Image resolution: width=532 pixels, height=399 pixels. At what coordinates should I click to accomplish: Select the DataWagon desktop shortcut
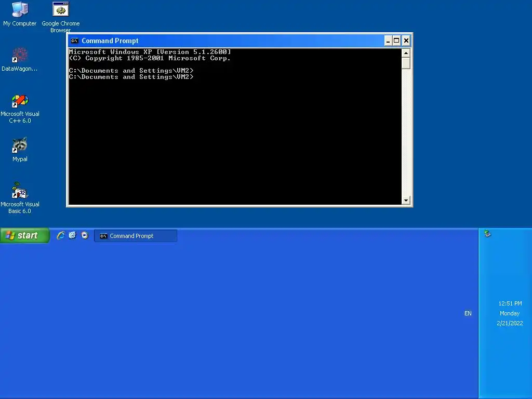click(20, 59)
